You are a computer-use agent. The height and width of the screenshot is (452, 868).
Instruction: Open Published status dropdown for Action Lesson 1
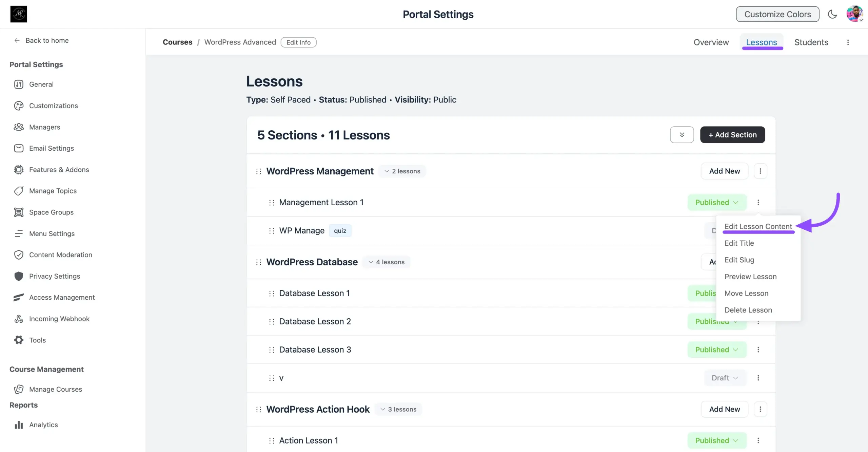pyautogui.click(x=717, y=440)
